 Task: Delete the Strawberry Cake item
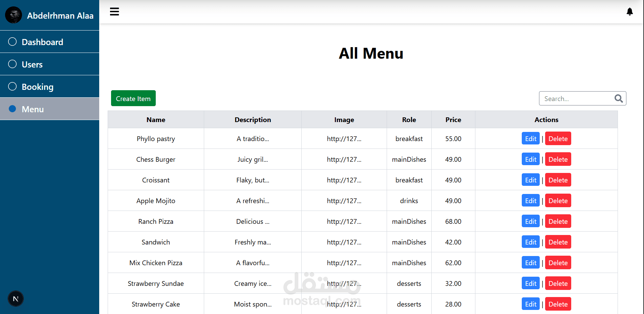(x=558, y=304)
